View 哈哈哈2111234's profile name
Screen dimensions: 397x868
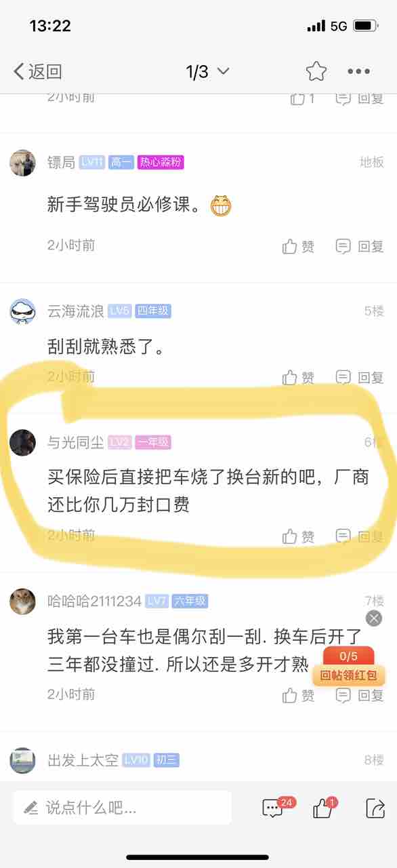point(94,601)
